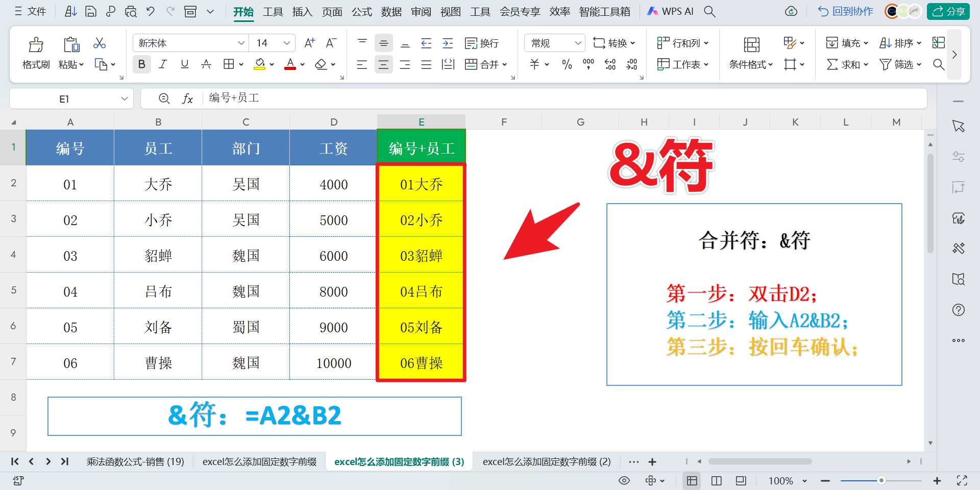
Task: Expand the font size dropdown
Action: tap(286, 43)
